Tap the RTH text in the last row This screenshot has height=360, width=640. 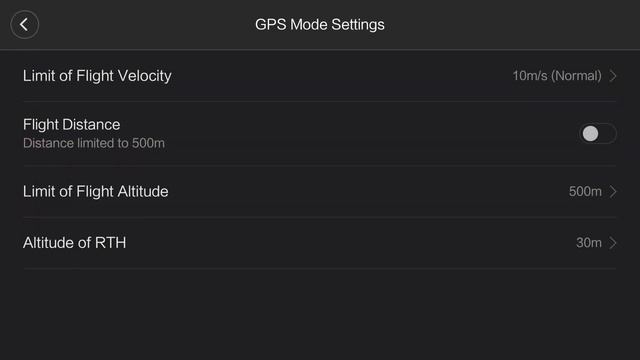[111, 243]
